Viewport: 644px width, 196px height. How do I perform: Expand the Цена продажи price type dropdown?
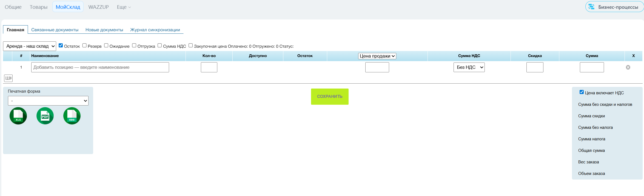click(377, 56)
